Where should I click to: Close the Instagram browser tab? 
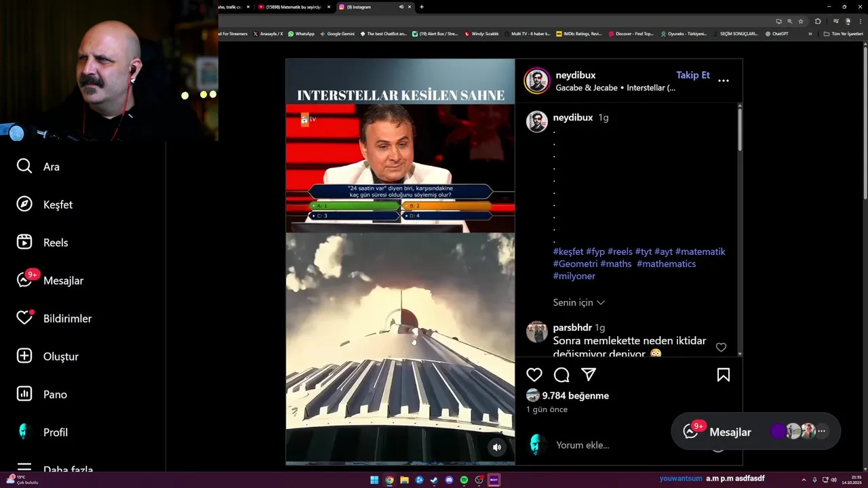click(x=409, y=7)
